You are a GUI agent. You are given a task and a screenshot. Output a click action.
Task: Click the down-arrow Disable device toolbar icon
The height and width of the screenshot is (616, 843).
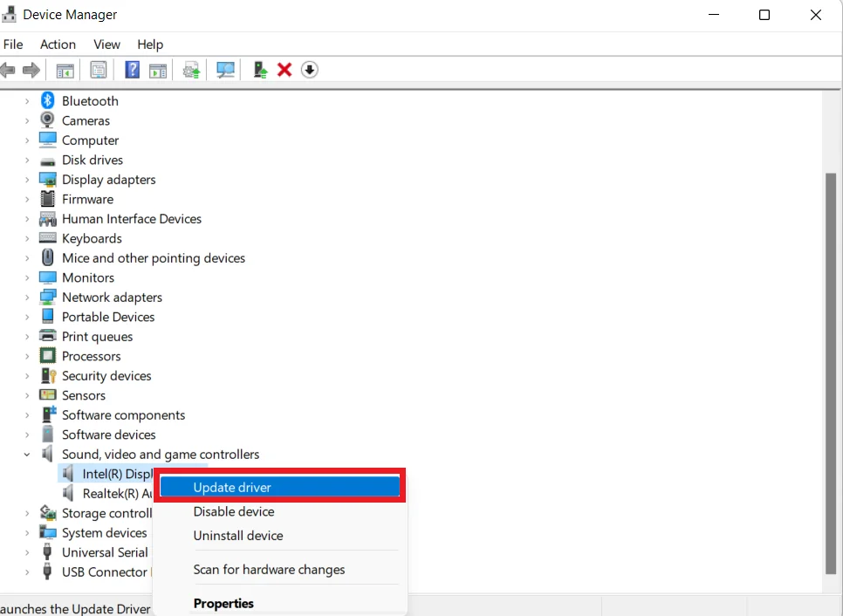coord(310,70)
